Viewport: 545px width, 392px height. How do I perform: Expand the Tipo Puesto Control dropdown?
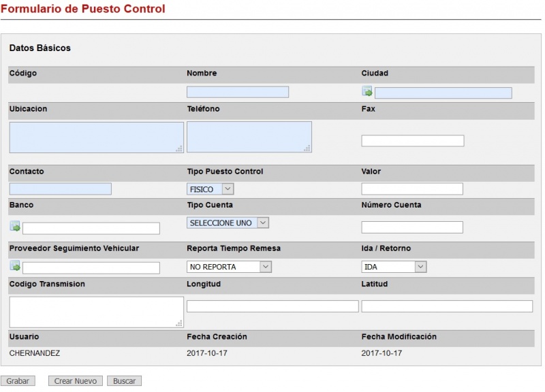[211, 189]
